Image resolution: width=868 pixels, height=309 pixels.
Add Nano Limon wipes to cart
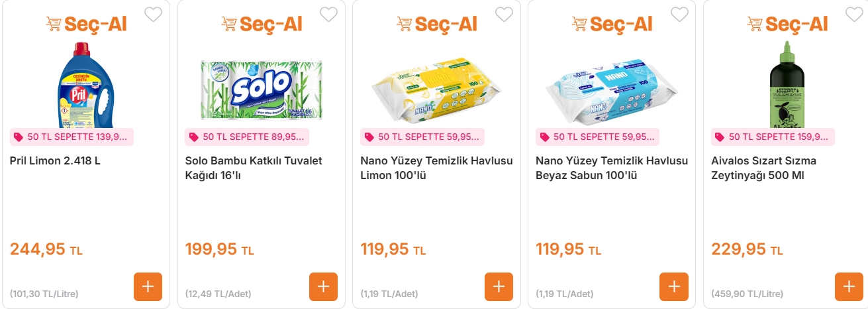point(499,286)
